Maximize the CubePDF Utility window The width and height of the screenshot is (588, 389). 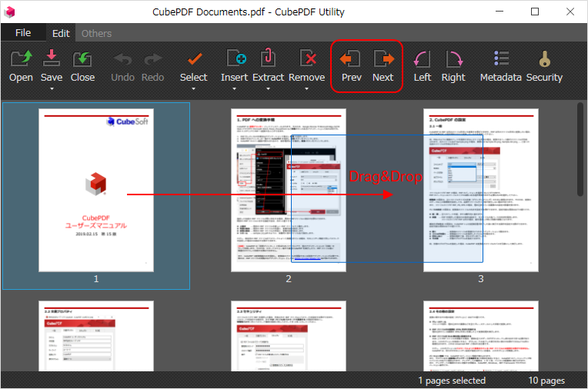[535, 12]
